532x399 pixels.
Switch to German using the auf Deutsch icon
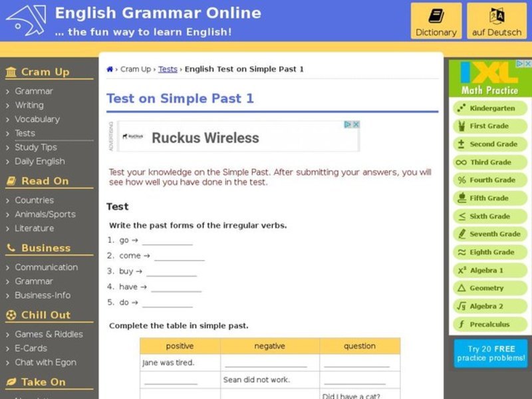(496, 14)
